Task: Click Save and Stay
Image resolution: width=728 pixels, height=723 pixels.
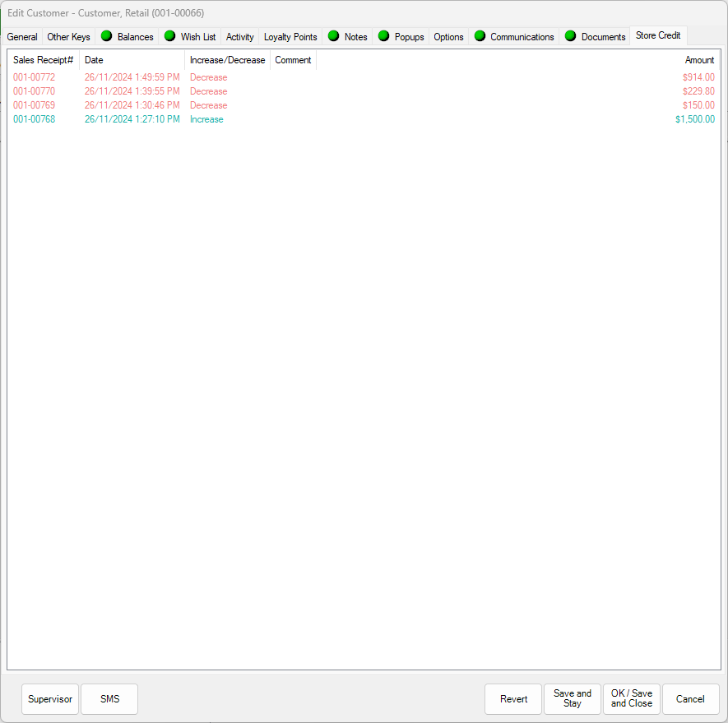Action: (x=573, y=698)
